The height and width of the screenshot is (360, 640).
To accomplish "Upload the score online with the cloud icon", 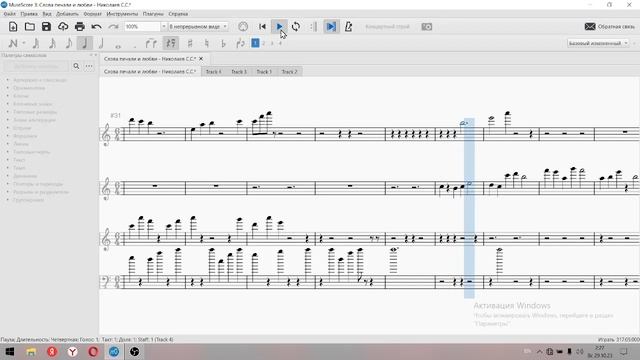I will tap(63, 27).
